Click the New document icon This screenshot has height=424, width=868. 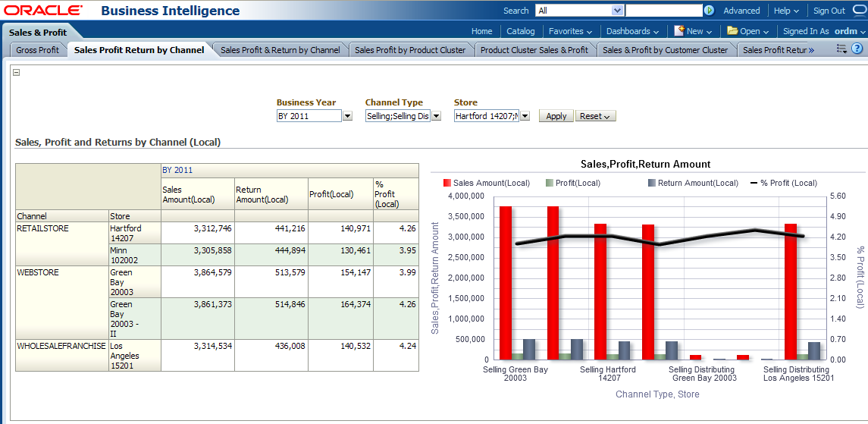click(679, 31)
